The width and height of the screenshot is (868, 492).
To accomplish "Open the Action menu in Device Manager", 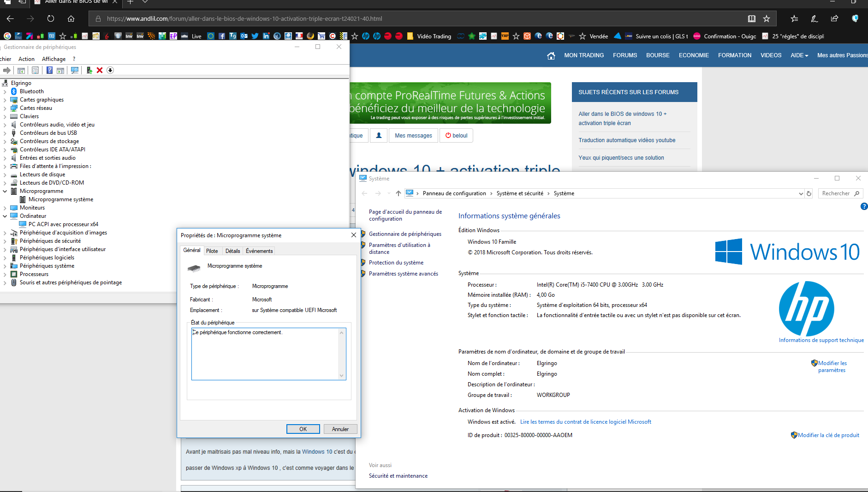I will pos(26,59).
